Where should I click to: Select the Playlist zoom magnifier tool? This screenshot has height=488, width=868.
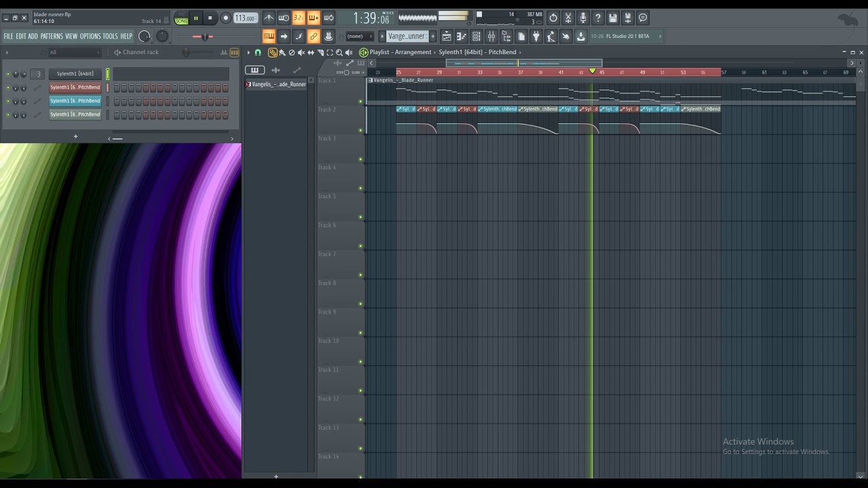tap(339, 52)
